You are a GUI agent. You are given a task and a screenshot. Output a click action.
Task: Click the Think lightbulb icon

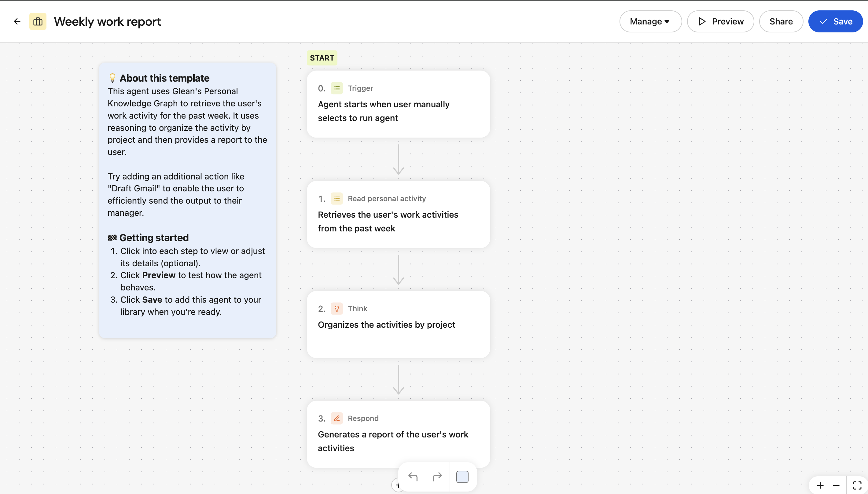tap(337, 308)
